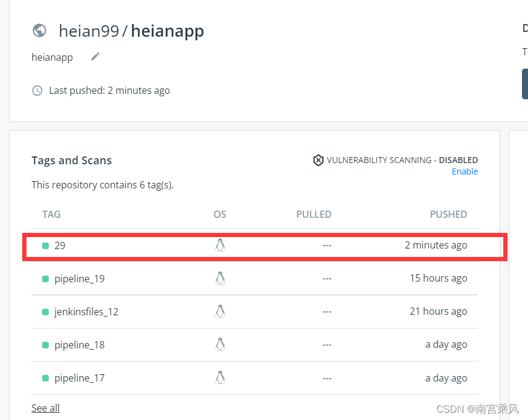Edit description with the pencil icon

95,57
